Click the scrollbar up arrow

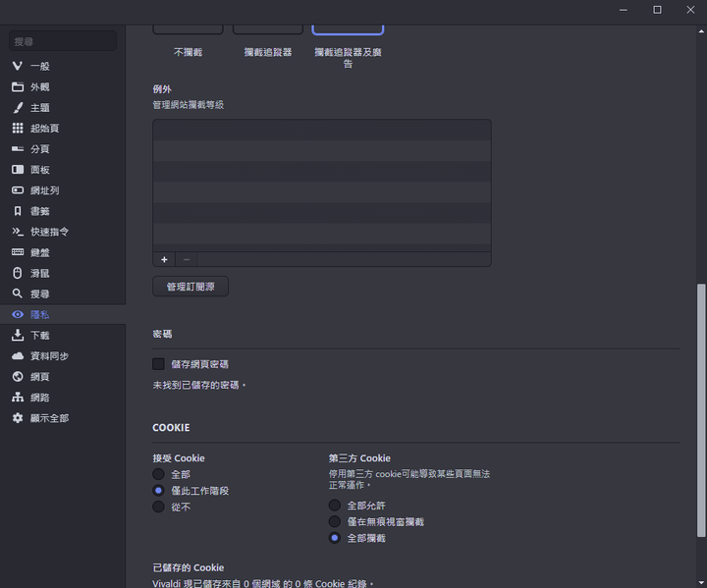(701, 31)
